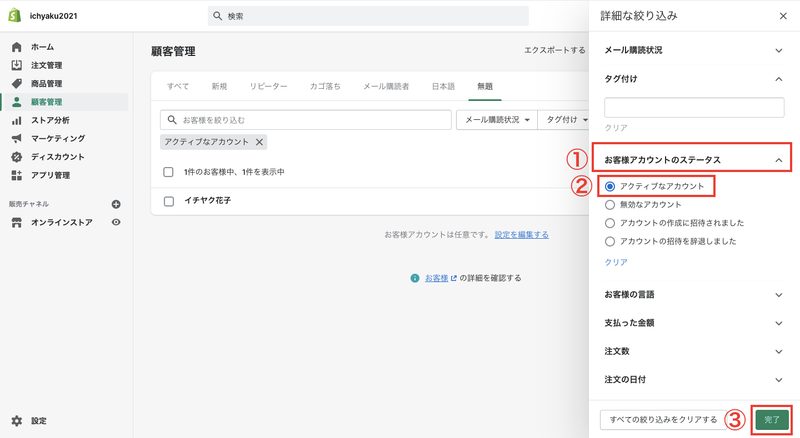Open ストア分析 analytics bar chart icon
Screen dimensions: 800x438
click(16, 120)
